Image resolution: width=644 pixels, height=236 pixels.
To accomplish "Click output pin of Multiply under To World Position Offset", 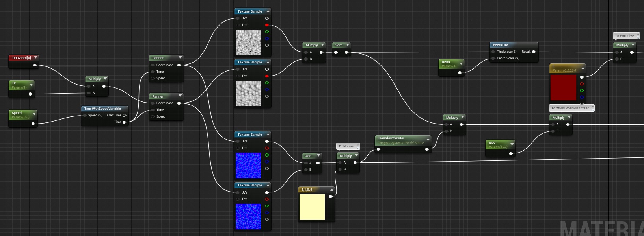I will (x=568, y=124).
